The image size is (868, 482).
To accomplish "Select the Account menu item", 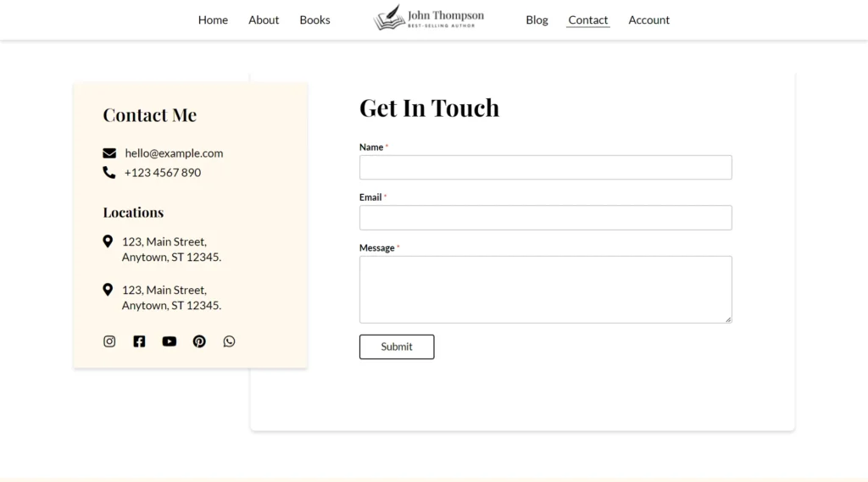I will [648, 19].
